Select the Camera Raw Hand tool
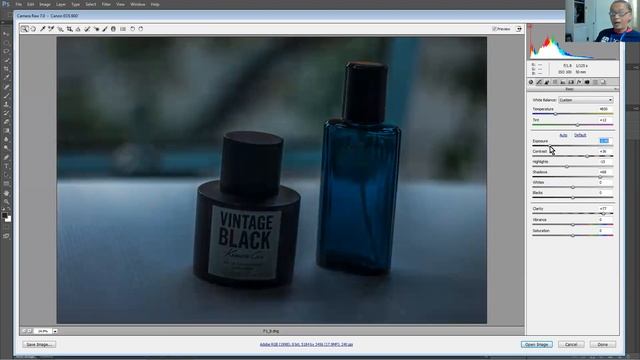 (x=33, y=29)
